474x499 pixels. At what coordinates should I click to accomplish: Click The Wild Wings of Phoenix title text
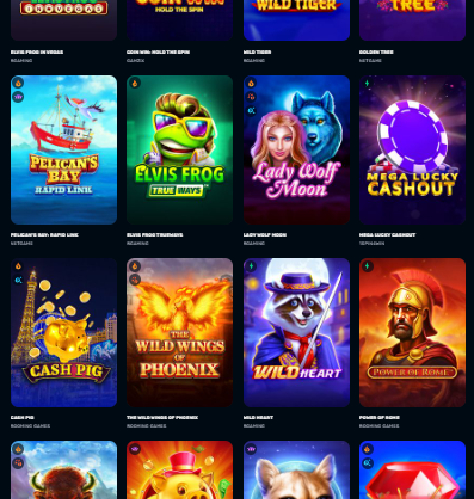pos(162,417)
